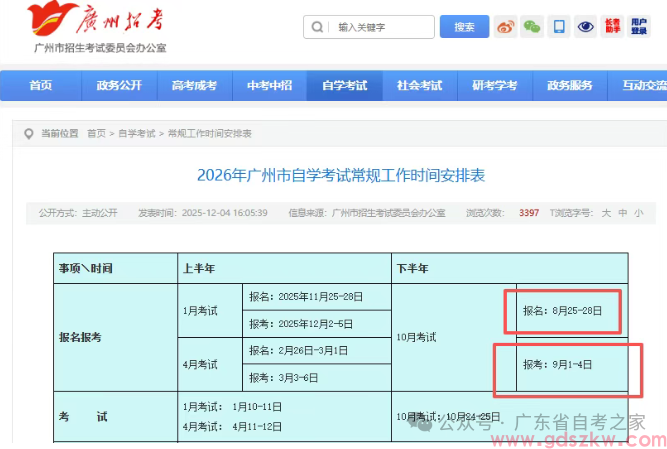
Task: Open the 高考成考 navigation tab
Action: pyautogui.click(x=194, y=85)
